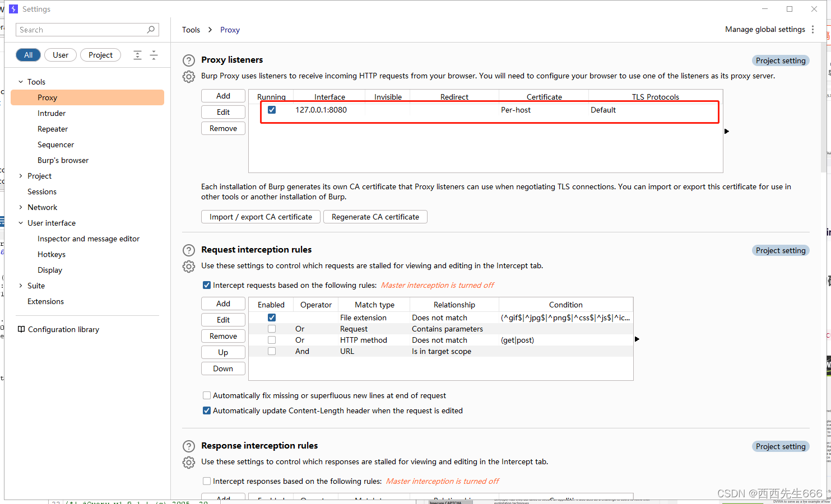
Task: Click the Tools breadcrumb
Action: (191, 30)
